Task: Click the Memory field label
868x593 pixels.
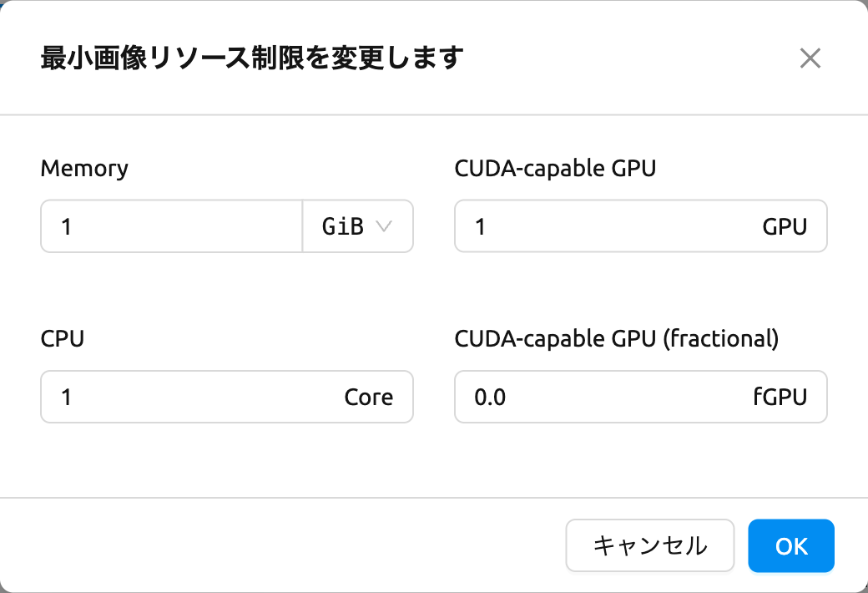Action: click(x=84, y=169)
